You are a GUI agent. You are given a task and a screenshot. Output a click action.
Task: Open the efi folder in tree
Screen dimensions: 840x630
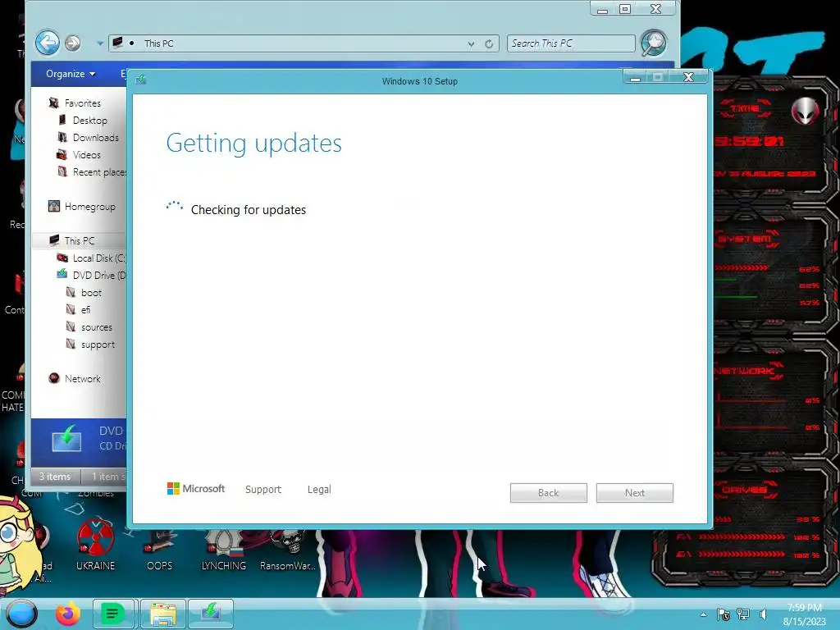coord(85,310)
